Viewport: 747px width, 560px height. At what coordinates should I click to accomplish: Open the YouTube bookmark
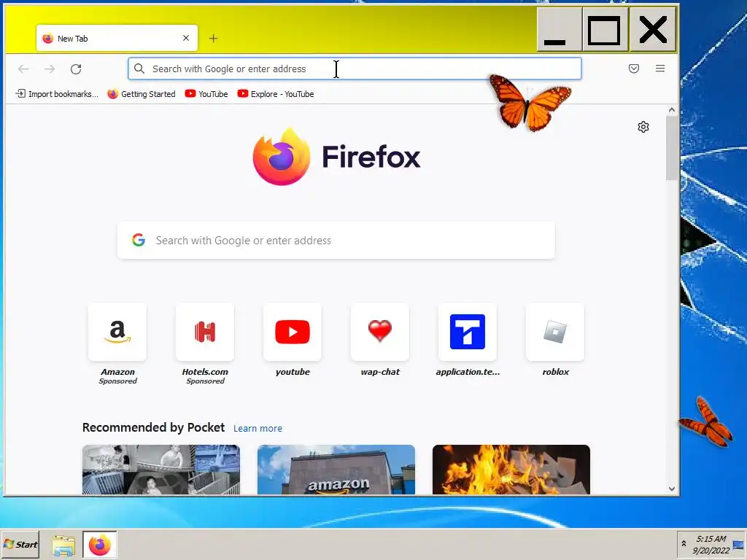(x=206, y=94)
